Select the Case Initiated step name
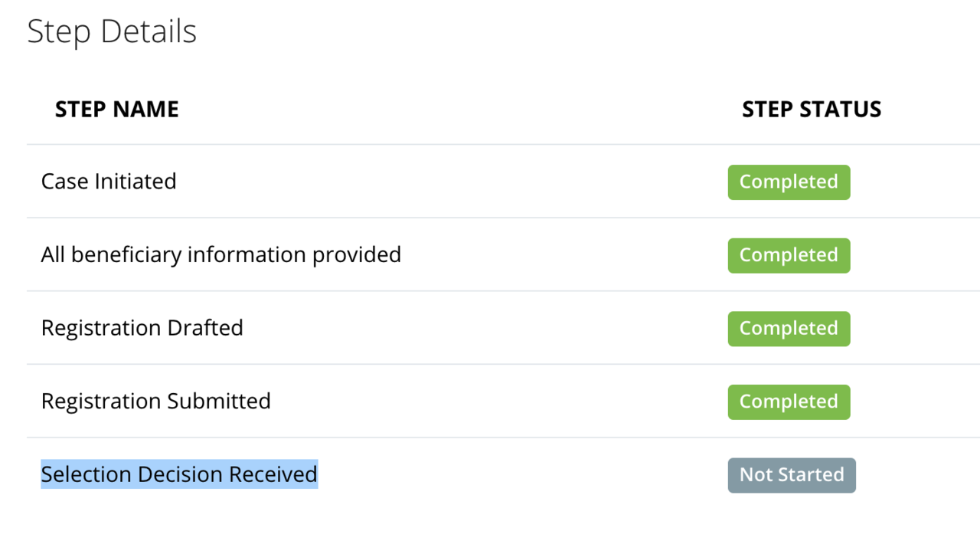The height and width of the screenshot is (541, 980). click(x=108, y=181)
